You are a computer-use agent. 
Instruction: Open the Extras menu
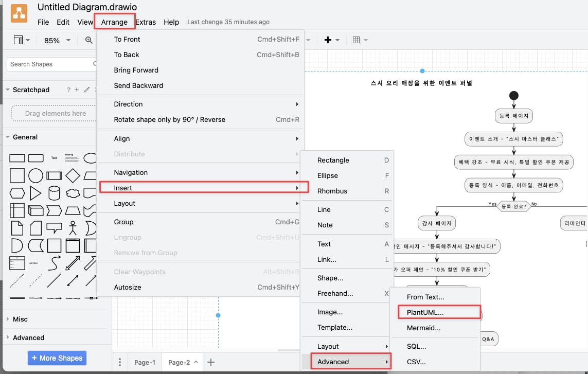[146, 22]
